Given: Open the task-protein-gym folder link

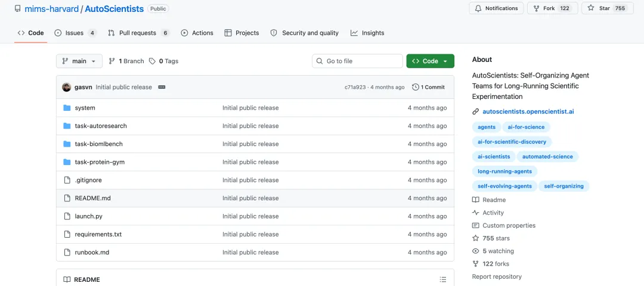Looking at the screenshot, I should pyautogui.click(x=100, y=162).
